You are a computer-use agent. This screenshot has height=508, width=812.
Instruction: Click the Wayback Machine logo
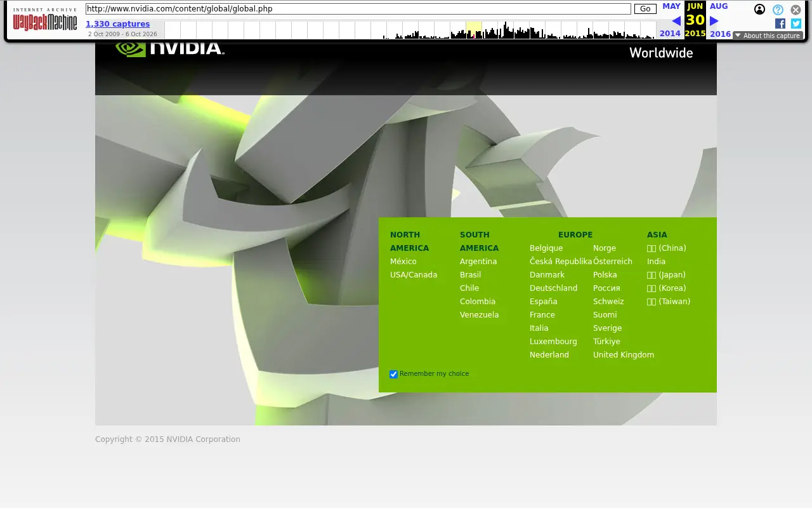(x=45, y=20)
